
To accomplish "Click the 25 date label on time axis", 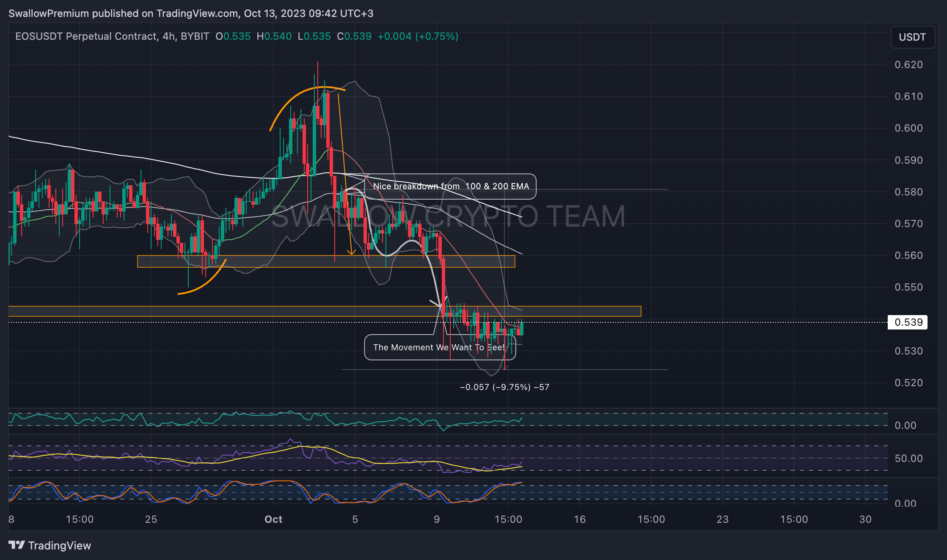I will point(151,519).
